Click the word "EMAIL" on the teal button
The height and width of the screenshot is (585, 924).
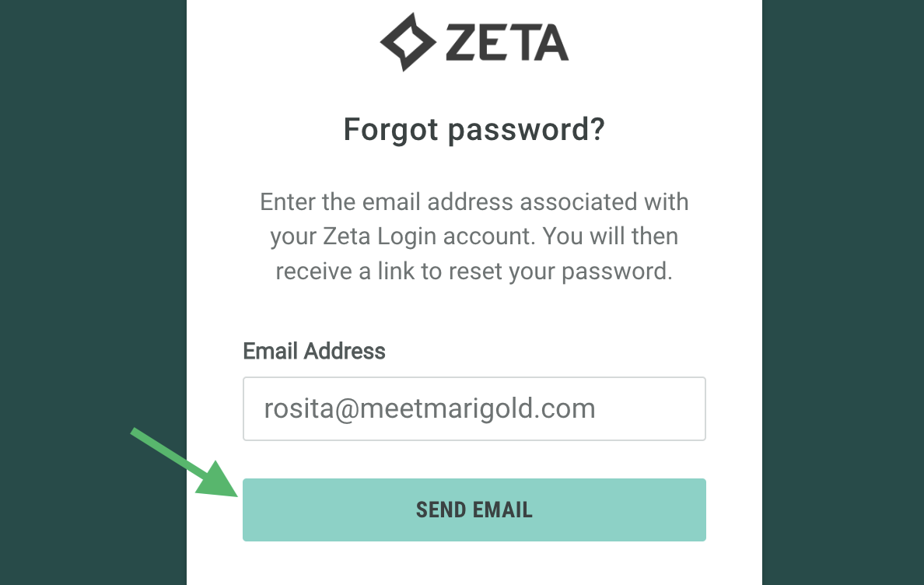503,510
